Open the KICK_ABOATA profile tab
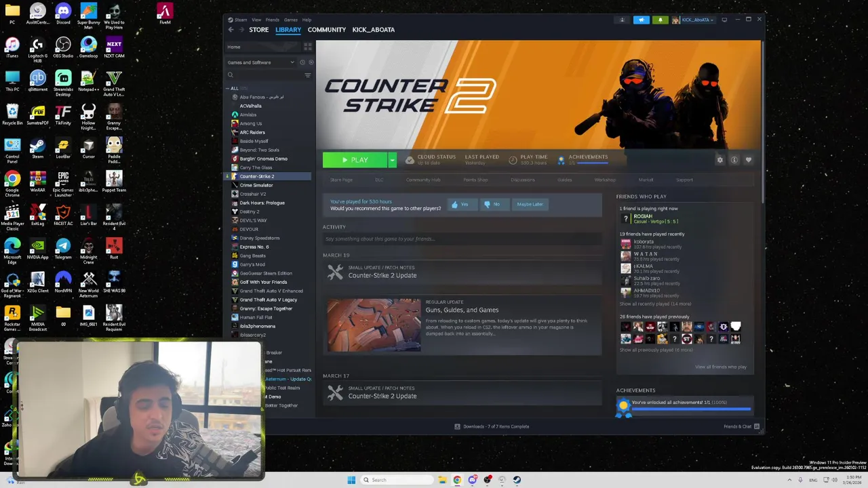This screenshot has width=868, height=488. point(374,30)
